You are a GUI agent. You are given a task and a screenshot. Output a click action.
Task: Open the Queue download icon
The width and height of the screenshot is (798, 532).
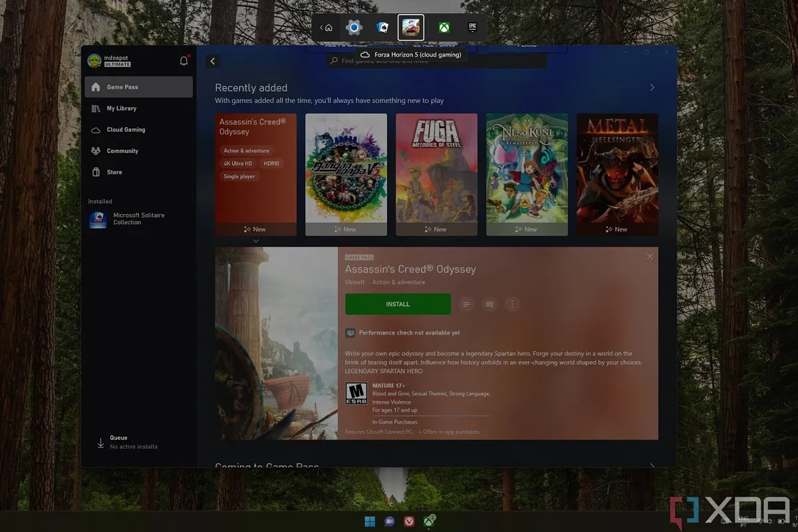pyautogui.click(x=100, y=443)
